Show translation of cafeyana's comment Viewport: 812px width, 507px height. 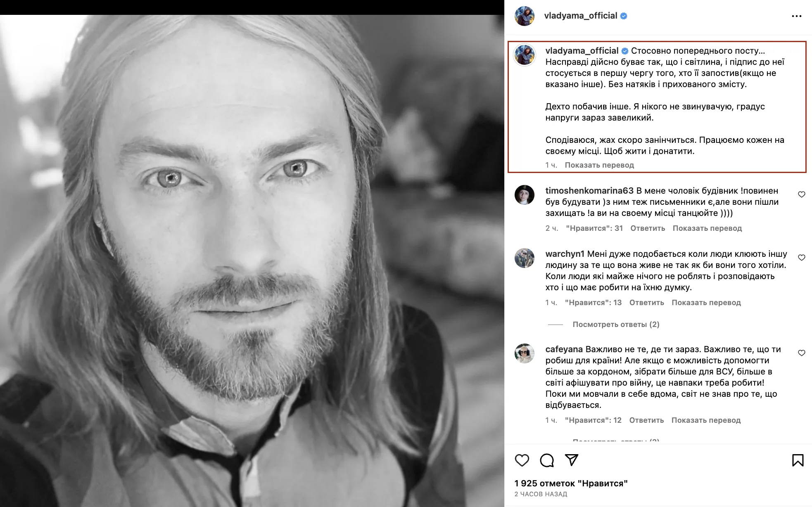tap(706, 420)
